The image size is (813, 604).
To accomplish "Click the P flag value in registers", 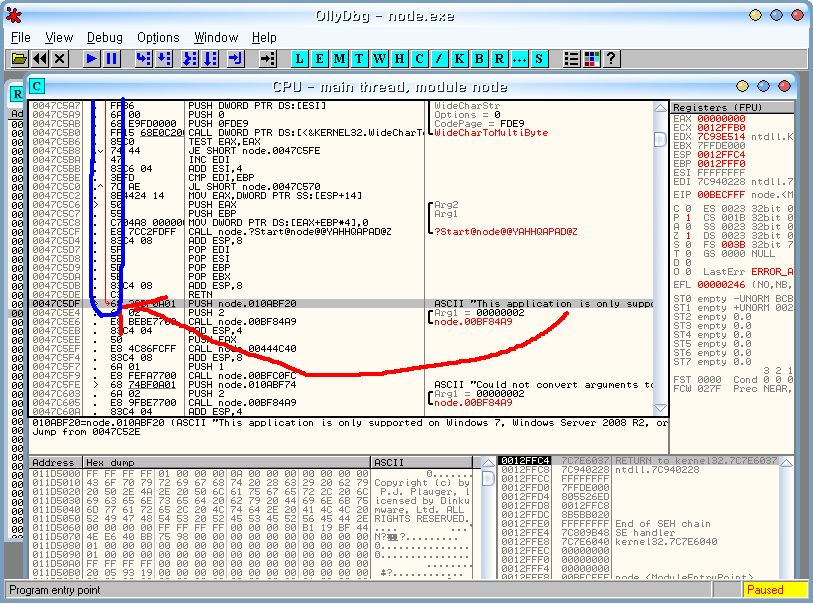I will pyautogui.click(x=688, y=218).
